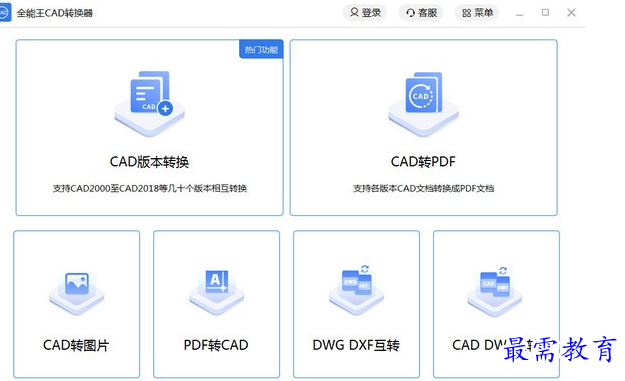Open the 登录 login button
This screenshot has width=625, height=381.
pyautogui.click(x=365, y=13)
